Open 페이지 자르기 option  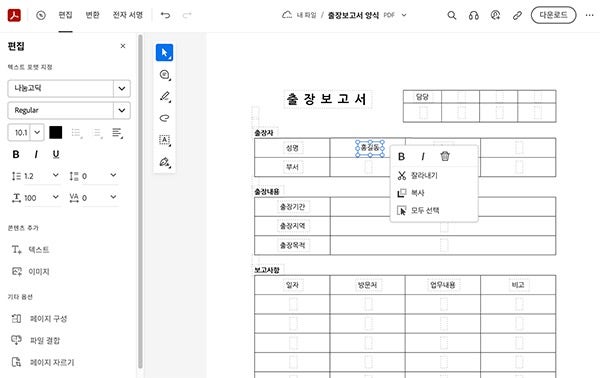(43, 362)
